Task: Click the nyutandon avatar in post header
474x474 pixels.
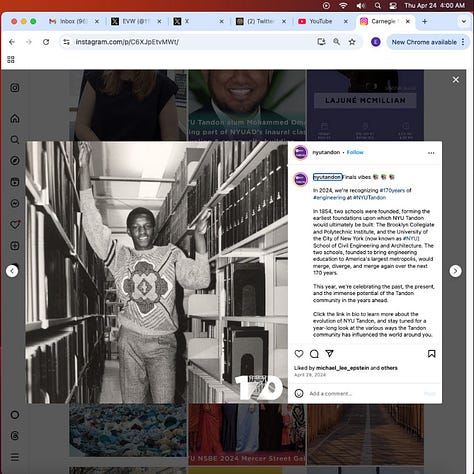Action: tap(300, 153)
